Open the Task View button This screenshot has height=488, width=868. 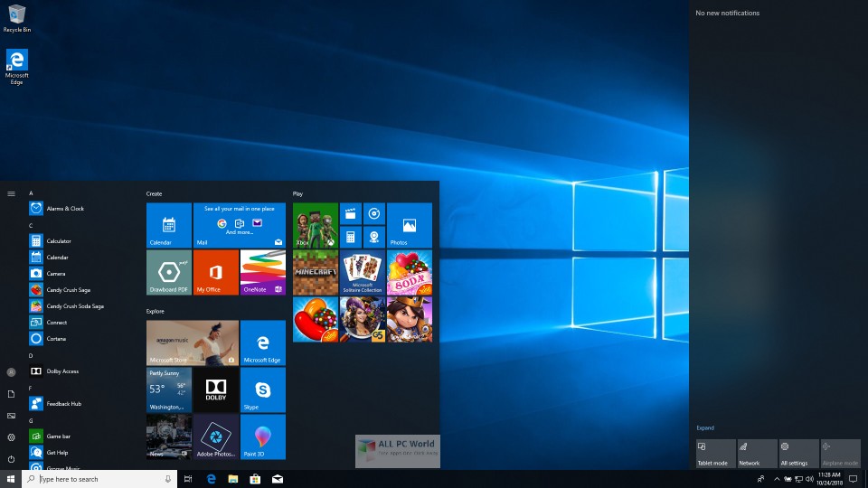click(188, 479)
